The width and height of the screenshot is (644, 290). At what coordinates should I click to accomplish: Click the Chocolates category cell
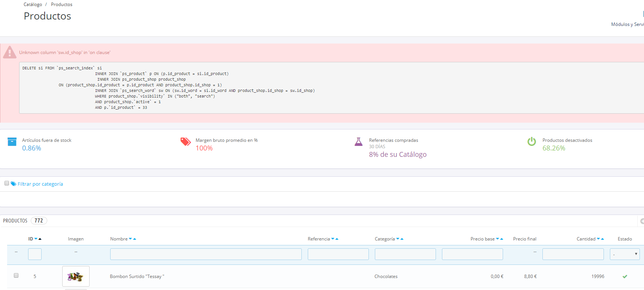pyautogui.click(x=386, y=276)
